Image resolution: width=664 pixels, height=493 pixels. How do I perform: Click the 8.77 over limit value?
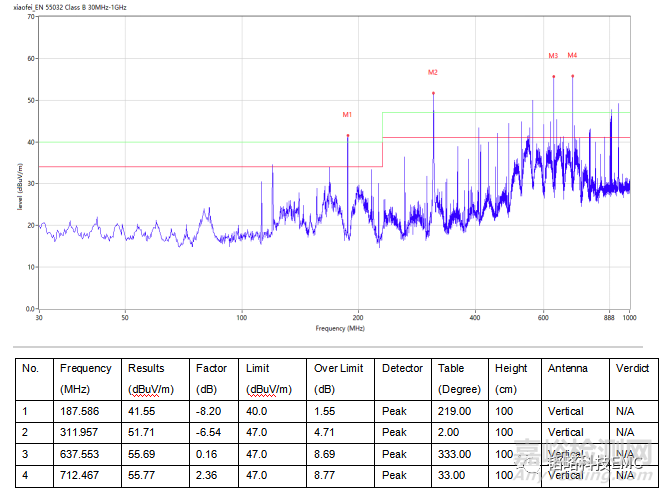click(327, 475)
